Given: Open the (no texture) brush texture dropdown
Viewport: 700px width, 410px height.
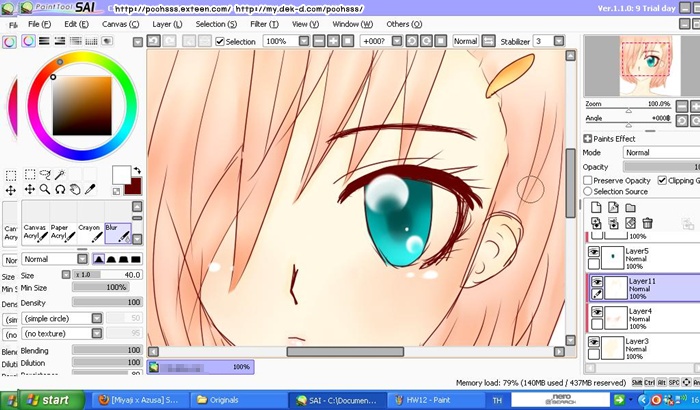Looking at the screenshot, I should (97, 333).
